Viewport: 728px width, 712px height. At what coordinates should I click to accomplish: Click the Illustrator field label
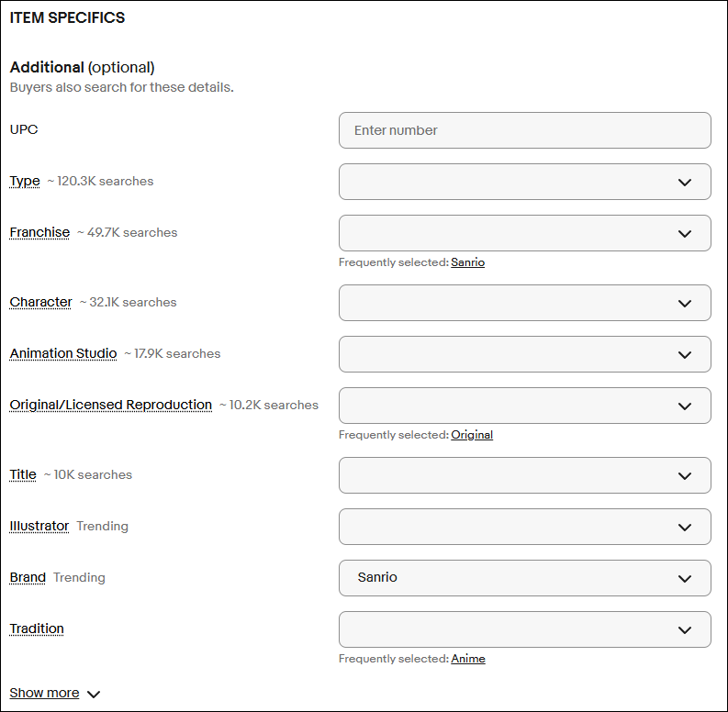point(39,526)
